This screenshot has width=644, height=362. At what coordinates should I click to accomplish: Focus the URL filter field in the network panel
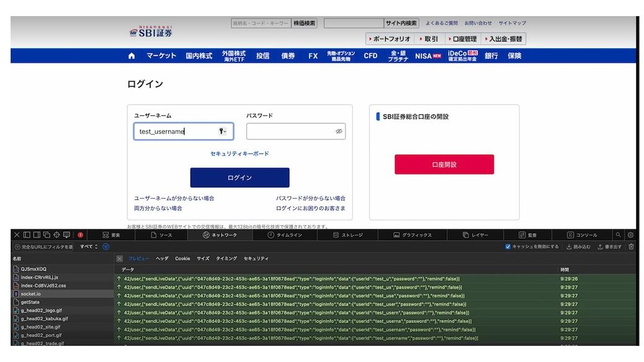coord(43,247)
